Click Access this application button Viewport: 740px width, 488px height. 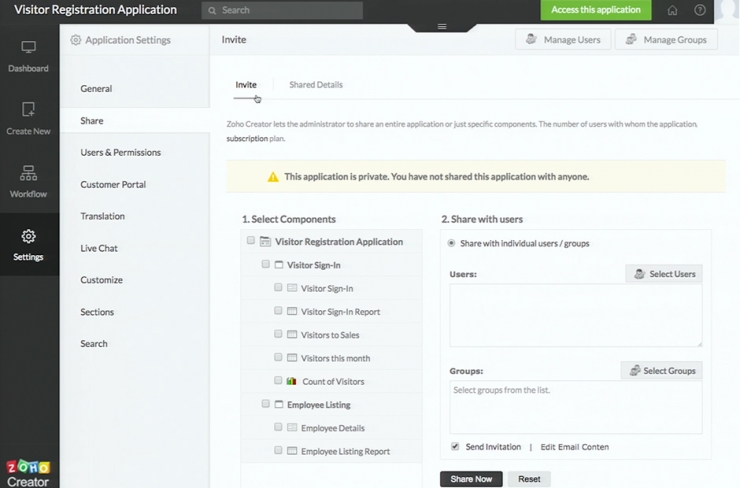pyautogui.click(x=596, y=10)
